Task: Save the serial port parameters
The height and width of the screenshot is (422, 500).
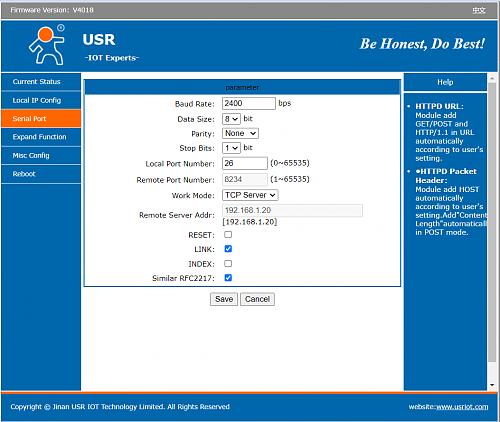Action: point(224,299)
